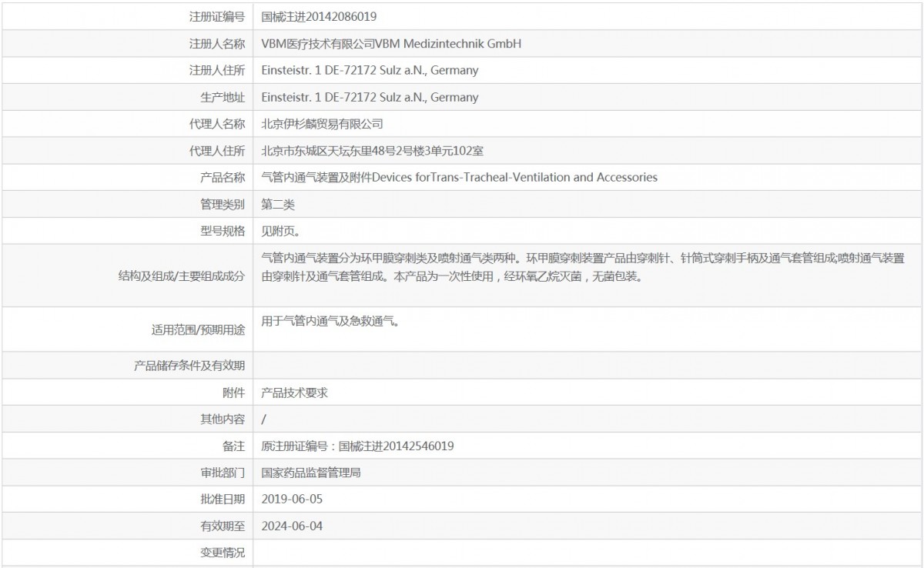Click the 注册人住所 label
Viewport: 924px width, 568px height.
(217, 70)
